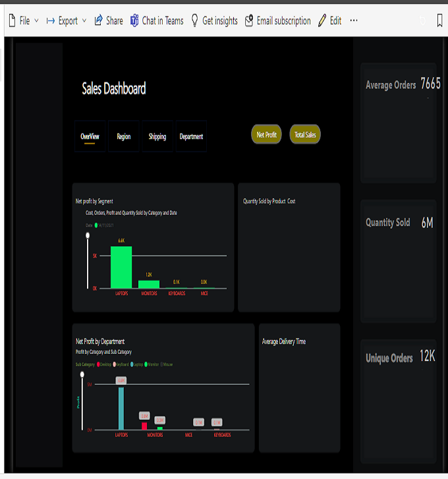448x479 pixels.
Task: Click the Get insights label
Action: 220,21
